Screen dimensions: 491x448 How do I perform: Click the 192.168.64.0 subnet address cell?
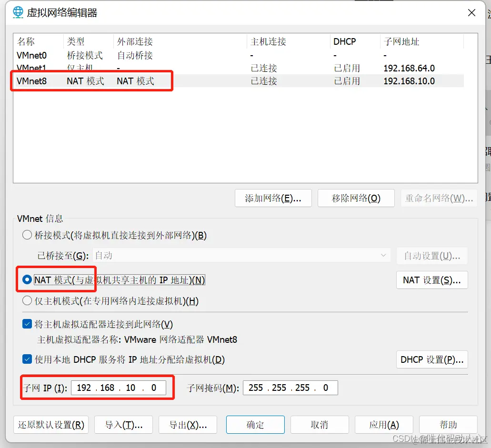click(409, 68)
